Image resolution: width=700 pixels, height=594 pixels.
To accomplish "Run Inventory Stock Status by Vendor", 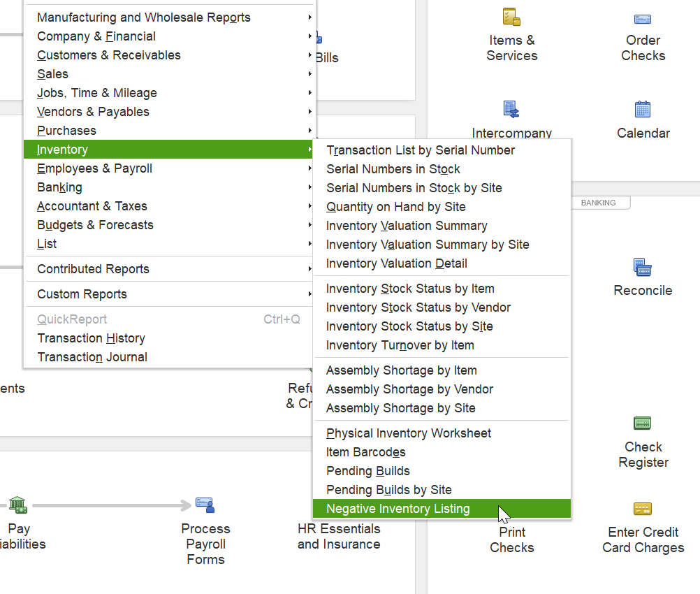I will pyautogui.click(x=442, y=307).
